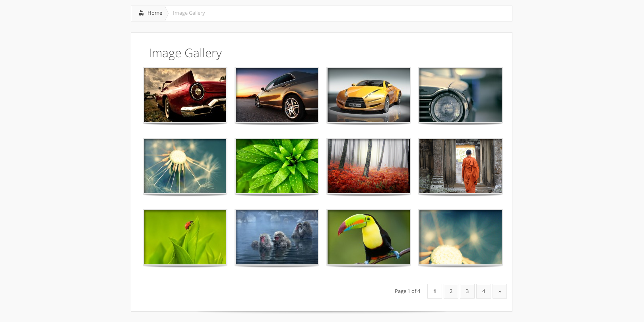
Task: Click the Image Gallery page heading
Action: tap(185, 53)
